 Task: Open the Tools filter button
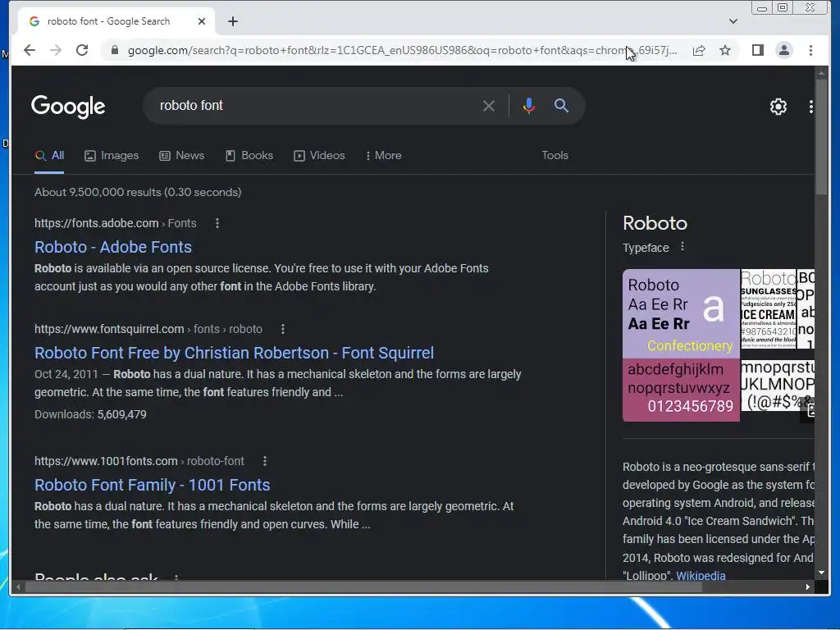[555, 155]
